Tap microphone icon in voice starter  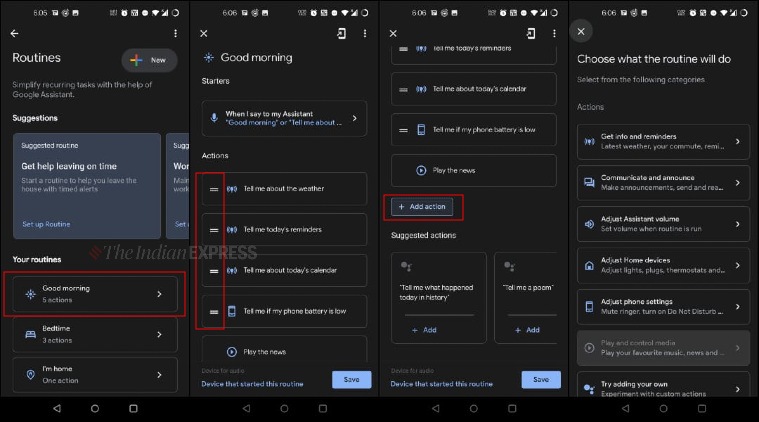[x=214, y=118]
